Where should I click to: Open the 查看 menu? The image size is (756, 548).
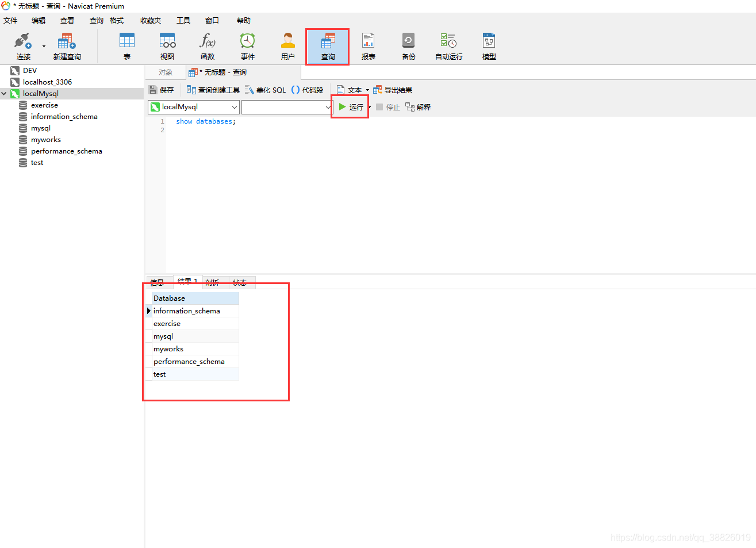click(x=67, y=21)
